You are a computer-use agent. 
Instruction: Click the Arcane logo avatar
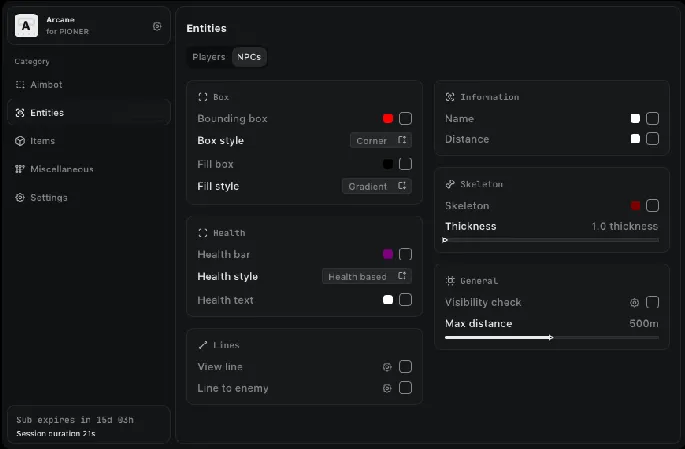pos(27,25)
